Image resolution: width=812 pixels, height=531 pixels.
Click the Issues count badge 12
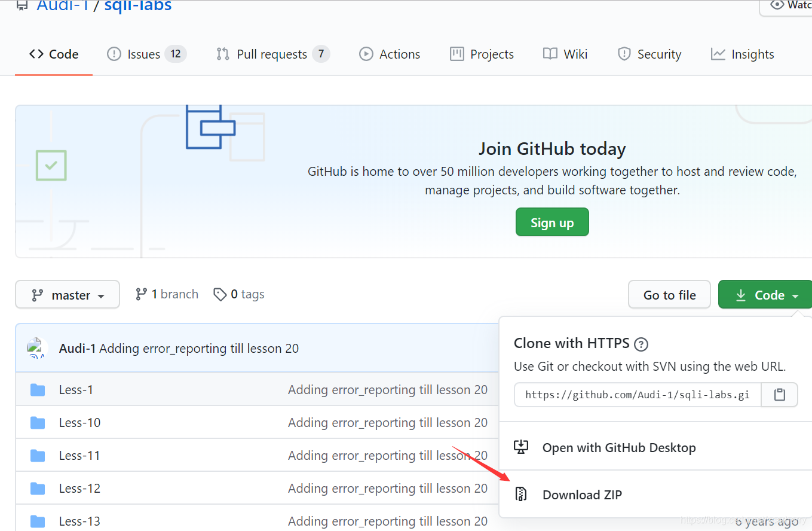click(x=176, y=54)
